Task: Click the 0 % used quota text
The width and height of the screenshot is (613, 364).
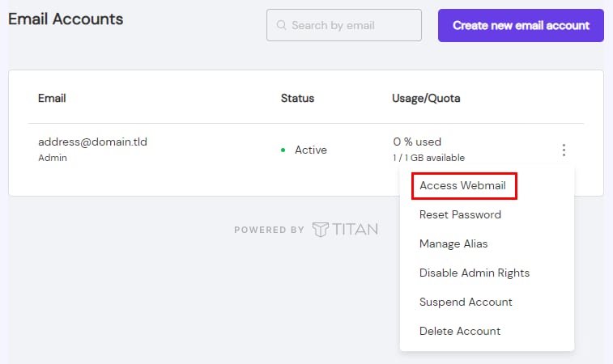Action: click(x=417, y=142)
